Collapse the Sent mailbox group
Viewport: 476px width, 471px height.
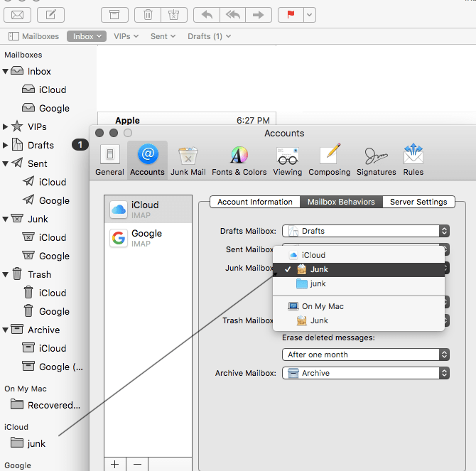(5, 164)
